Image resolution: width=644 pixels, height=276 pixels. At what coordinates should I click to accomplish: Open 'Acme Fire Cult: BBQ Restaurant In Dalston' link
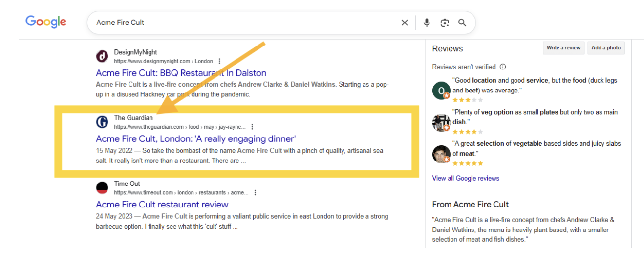click(x=181, y=73)
